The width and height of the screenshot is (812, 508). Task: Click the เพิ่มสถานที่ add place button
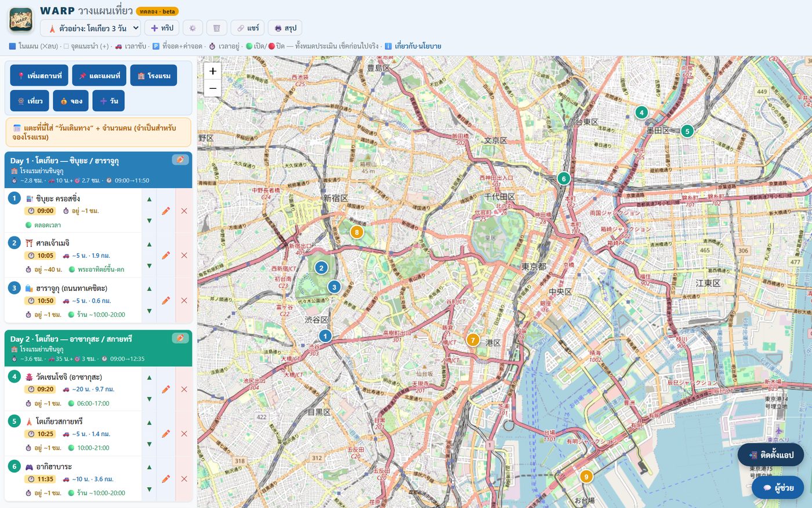tap(39, 75)
